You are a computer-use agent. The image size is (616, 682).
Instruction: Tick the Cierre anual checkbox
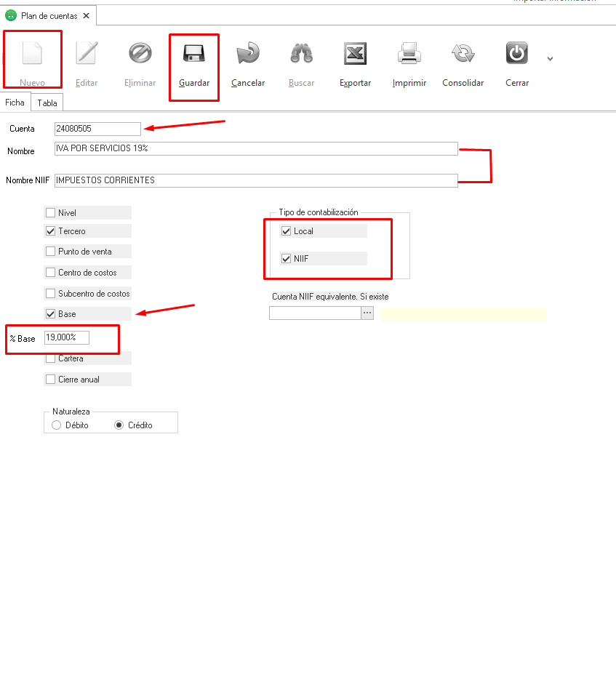pyautogui.click(x=51, y=380)
